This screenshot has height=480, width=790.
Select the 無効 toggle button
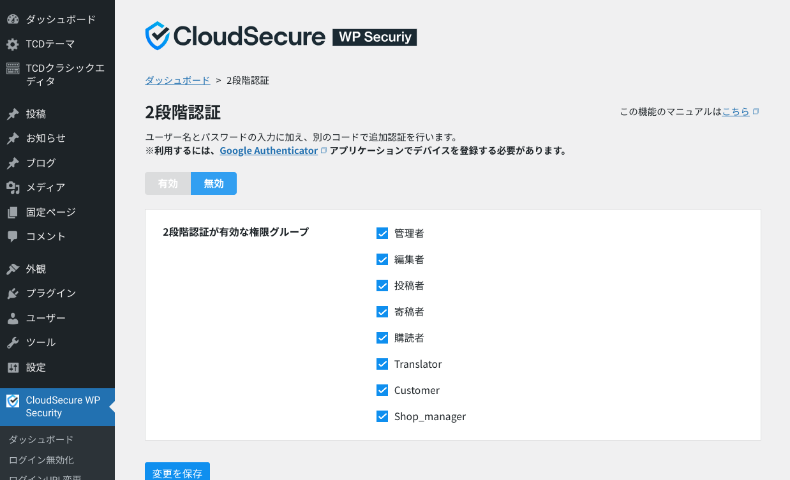(x=214, y=183)
